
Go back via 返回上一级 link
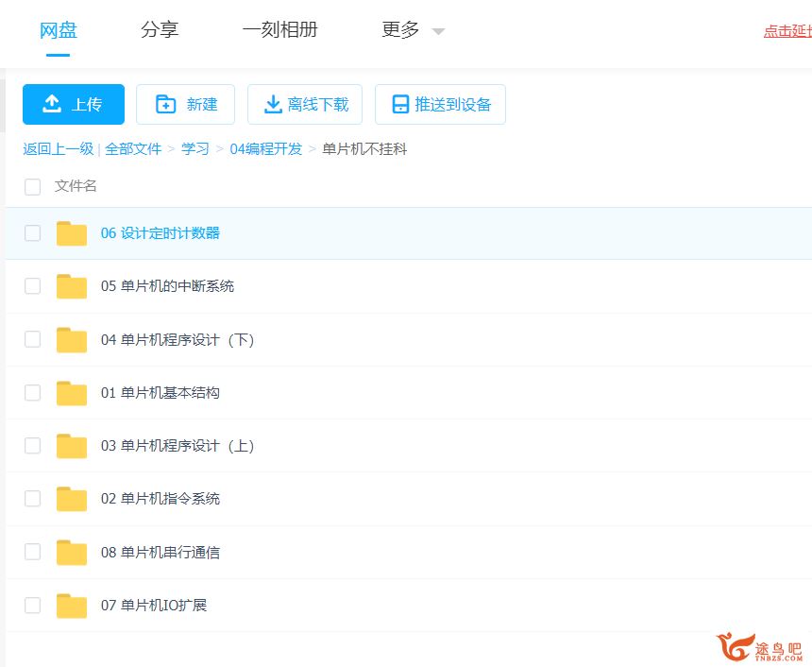tap(59, 149)
